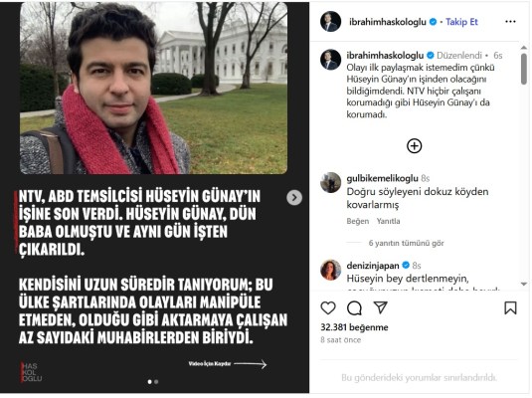Viewport: 532px width, 398px height.
Task: Open the 32.381 beğenme likes list
Action: click(x=354, y=327)
